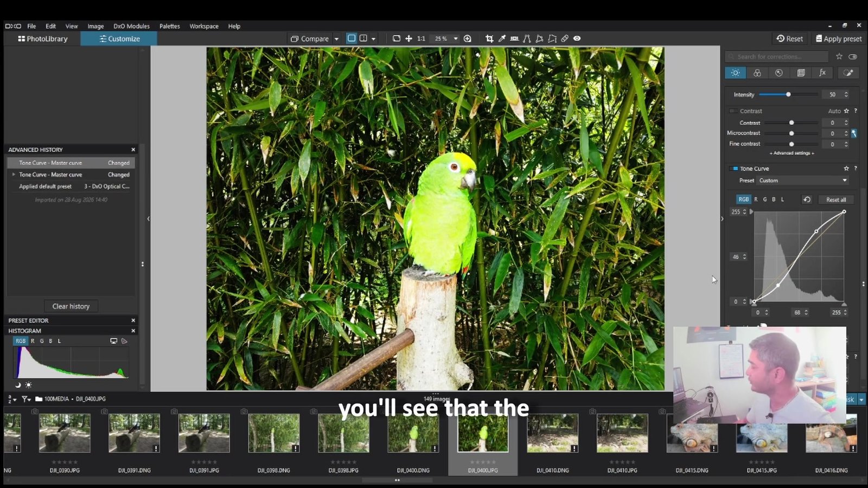Select the Crop tool in the toolbar
868x488 pixels.
click(489, 38)
